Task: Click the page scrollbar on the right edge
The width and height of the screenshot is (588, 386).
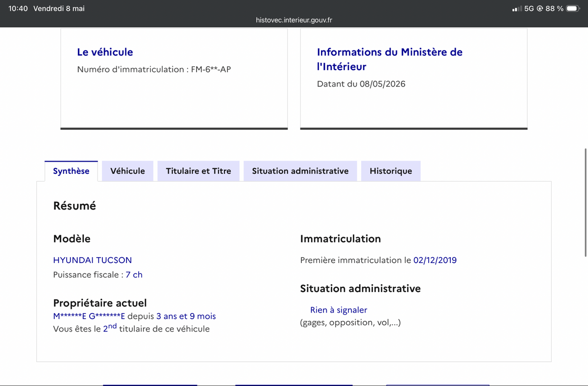Action: click(586, 202)
